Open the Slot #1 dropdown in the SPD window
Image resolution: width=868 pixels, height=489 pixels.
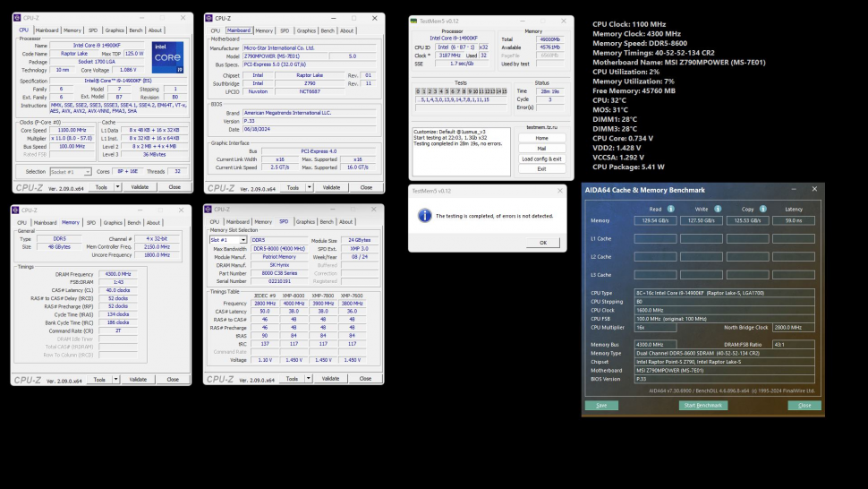[x=228, y=240]
